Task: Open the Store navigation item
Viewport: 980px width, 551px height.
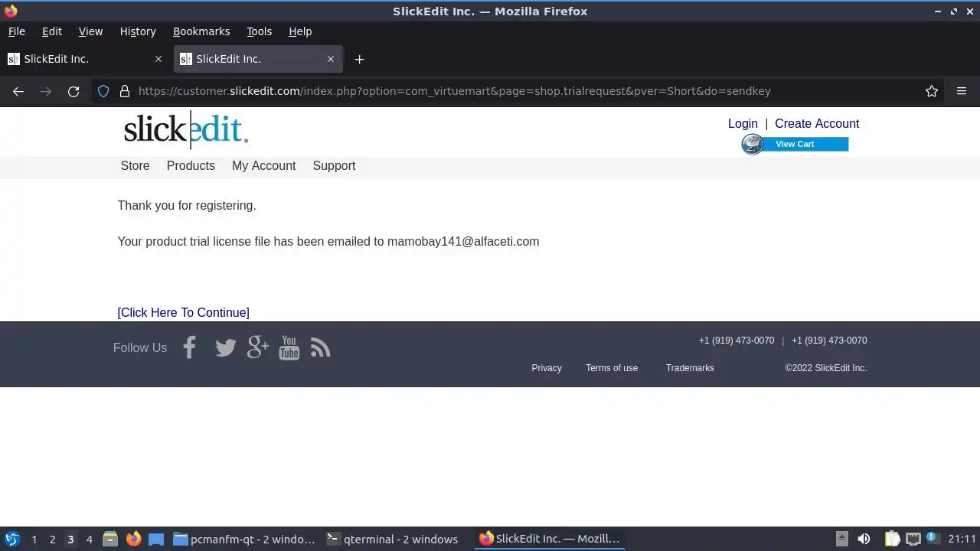Action: (x=135, y=165)
